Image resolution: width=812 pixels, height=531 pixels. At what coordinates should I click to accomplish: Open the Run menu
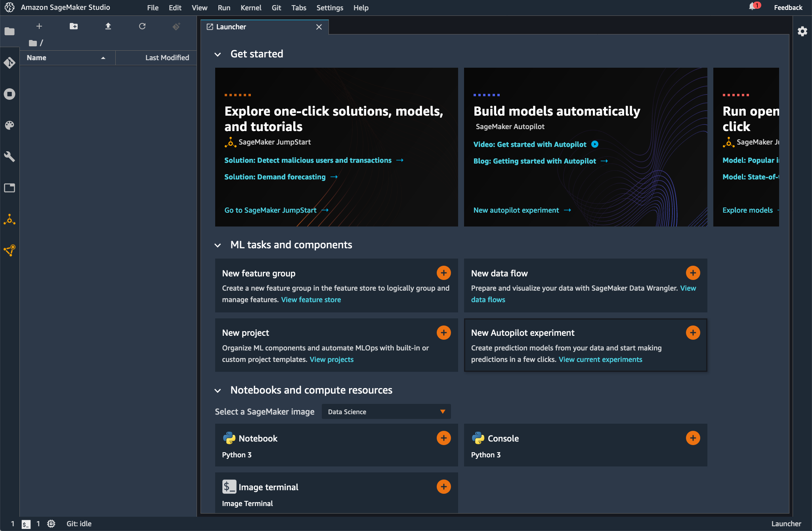point(224,8)
